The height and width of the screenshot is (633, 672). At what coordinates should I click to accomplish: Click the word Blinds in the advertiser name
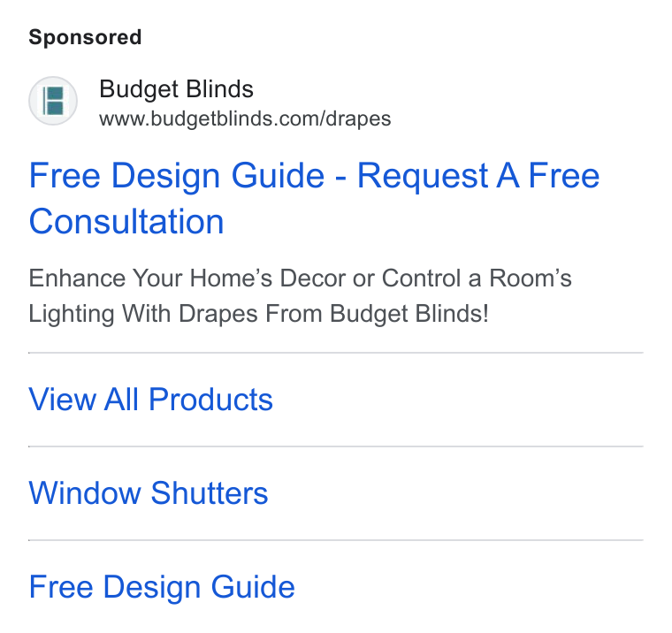click(x=220, y=89)
